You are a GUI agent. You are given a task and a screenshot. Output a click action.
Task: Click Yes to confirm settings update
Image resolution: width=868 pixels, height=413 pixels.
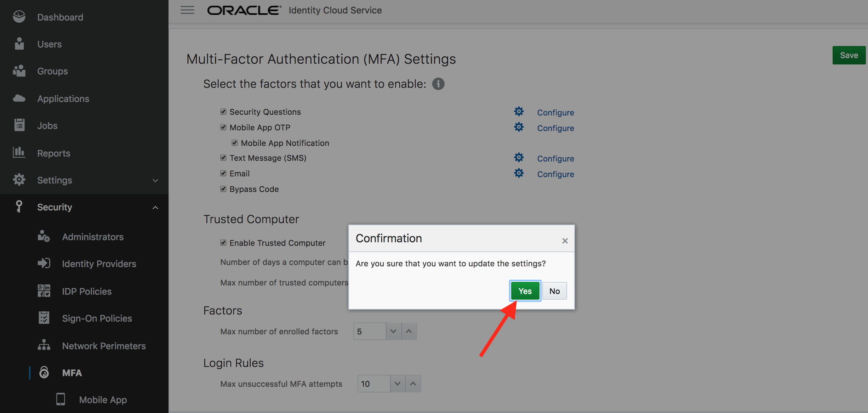pyautogui.click(x=525, y=291)
